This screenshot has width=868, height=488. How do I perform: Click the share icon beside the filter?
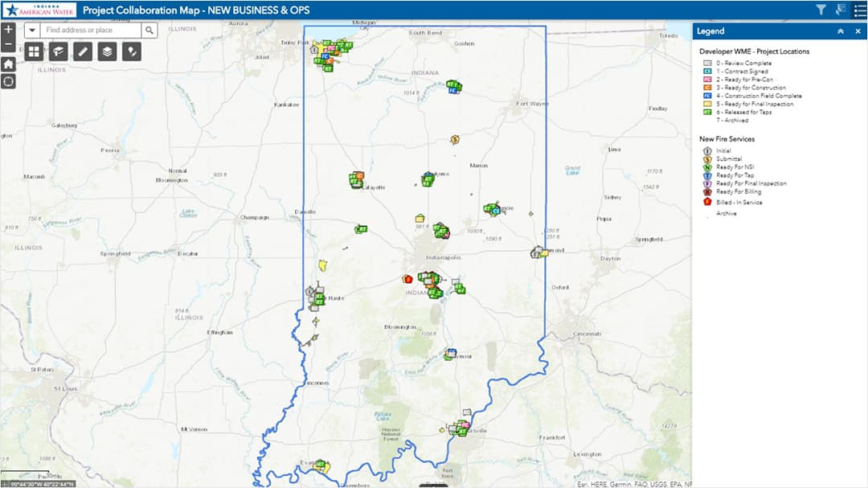click(839, 10)
